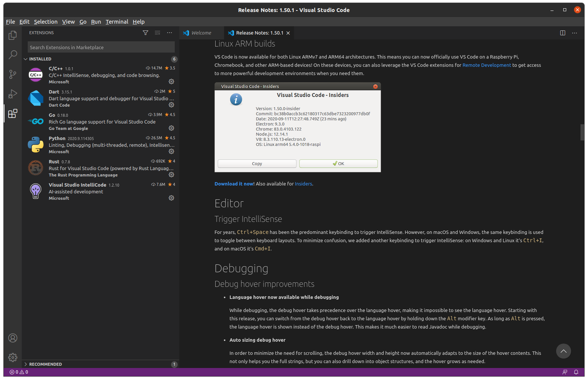Split the editor to the right

point(562,33)
